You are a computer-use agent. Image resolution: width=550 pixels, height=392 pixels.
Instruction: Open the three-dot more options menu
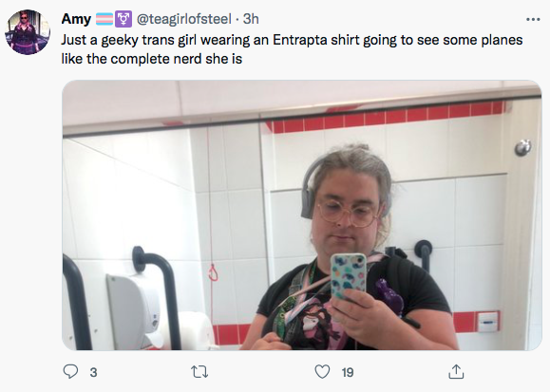pyautogui.click(x=533, y=19)
